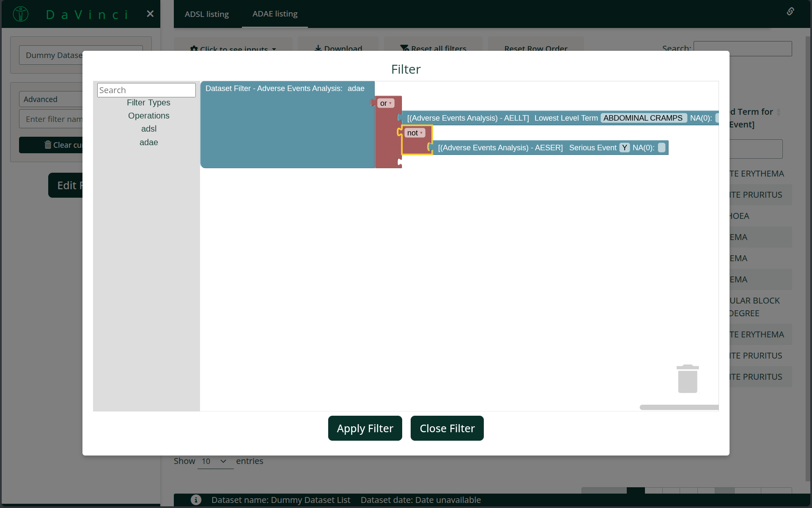Toggle NA checkbox on Serious Event block
The width and height of the screenshot is (812, 508).
coord(662,147)
